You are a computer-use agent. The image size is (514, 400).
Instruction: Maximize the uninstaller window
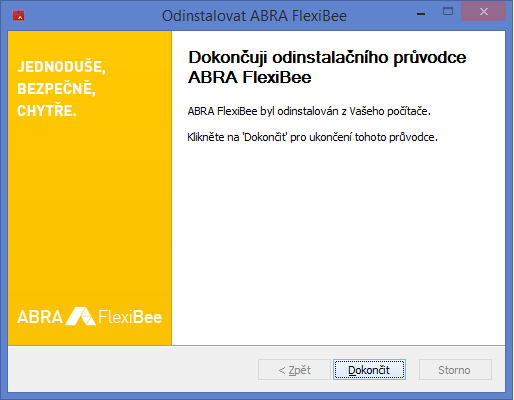tap(448, 12)
